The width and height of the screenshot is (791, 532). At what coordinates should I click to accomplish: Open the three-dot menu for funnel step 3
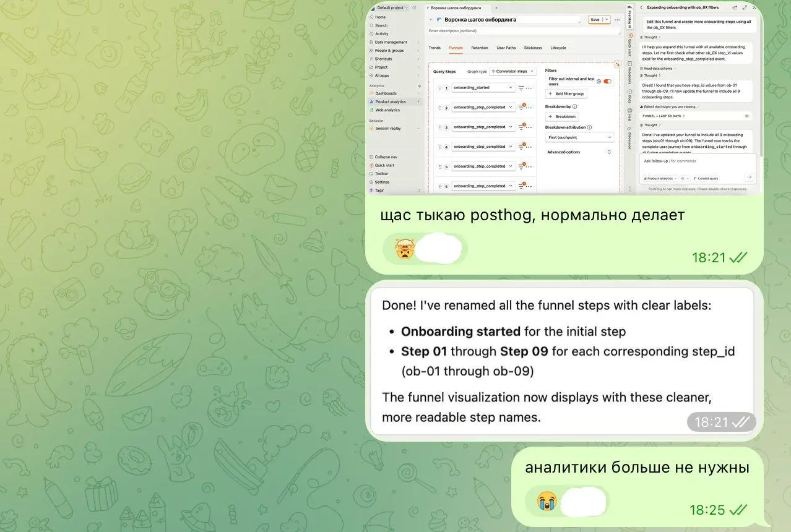[x=529, y=127]
